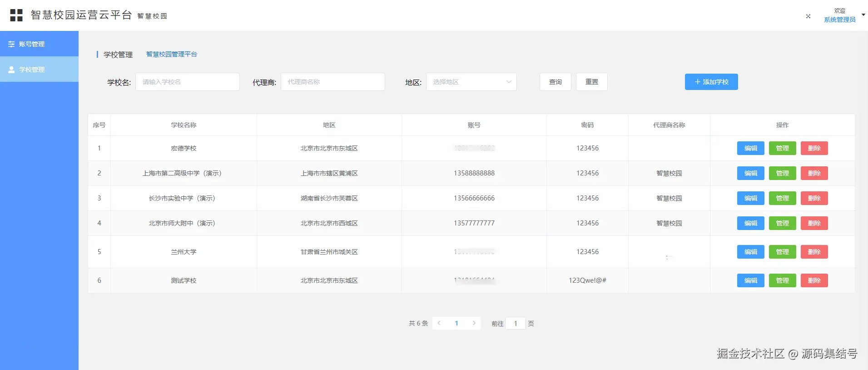Edit 上海市第二高级中学 row

[751, 173]
